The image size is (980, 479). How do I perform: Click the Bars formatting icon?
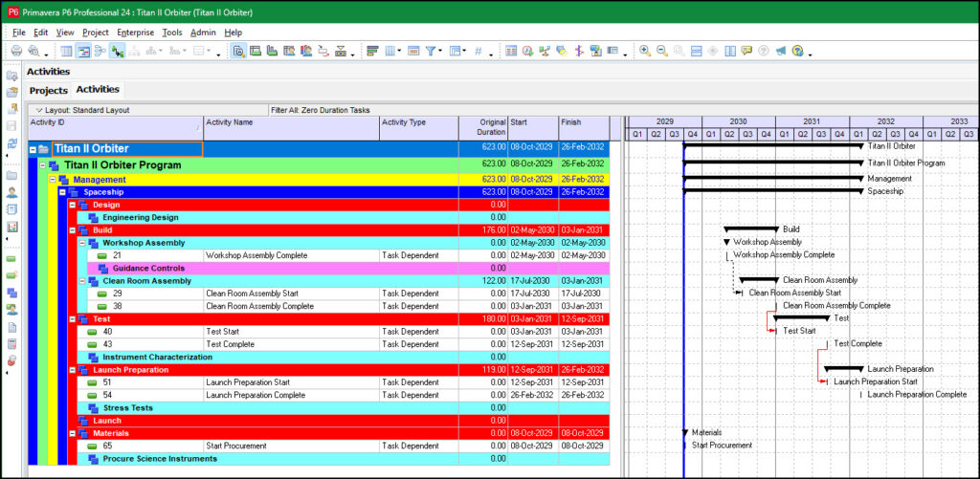click(373, 52)
